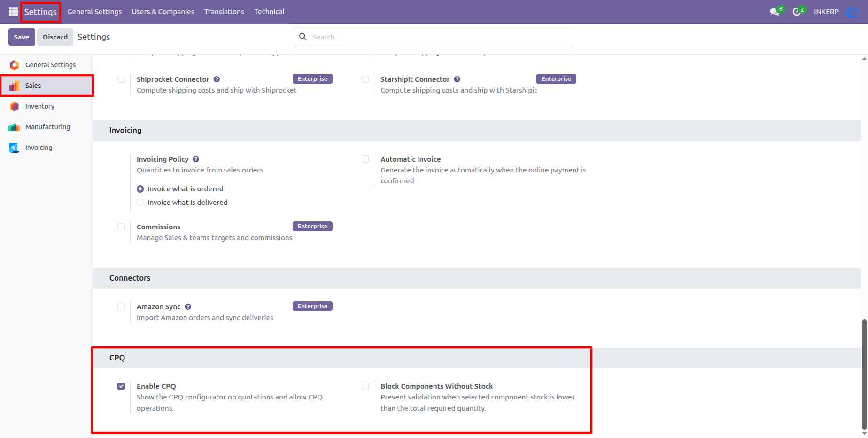Click the Settings breadcrumb title
The image size is (868, 438).
pos(93,37)
